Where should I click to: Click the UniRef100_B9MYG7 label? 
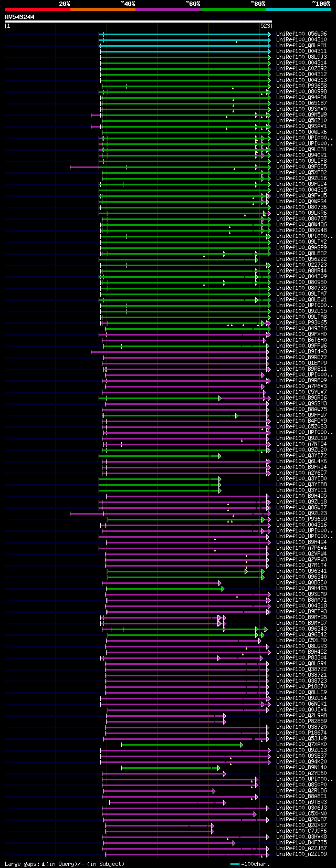tap(301, 623)
